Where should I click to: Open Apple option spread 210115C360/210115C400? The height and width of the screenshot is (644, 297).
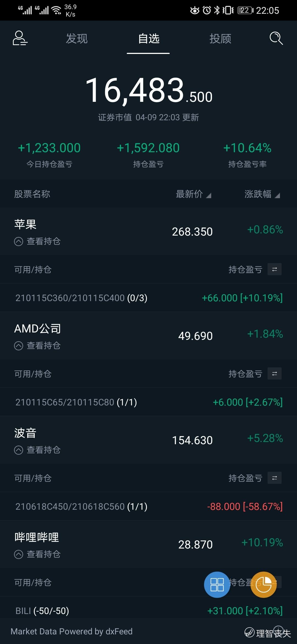[x=148, y=298]
